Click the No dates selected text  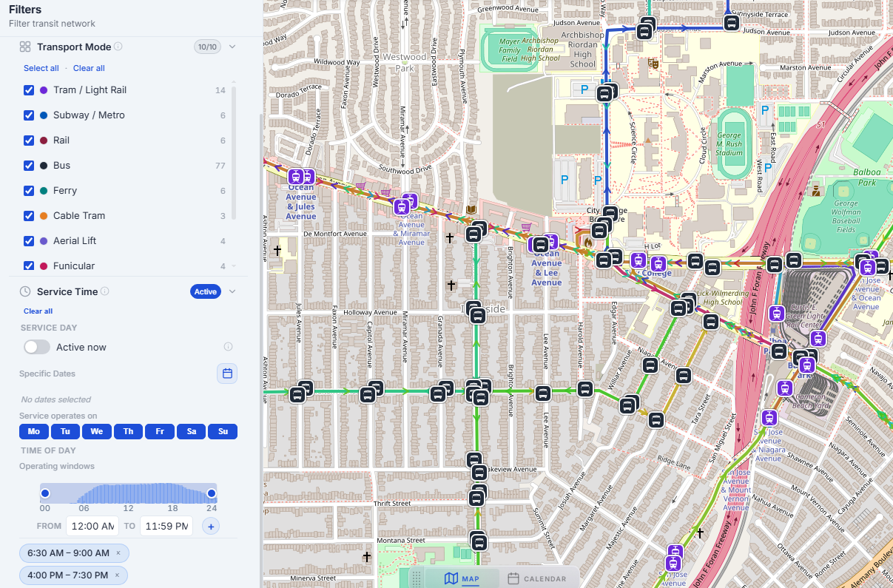[x=56, y=399]
